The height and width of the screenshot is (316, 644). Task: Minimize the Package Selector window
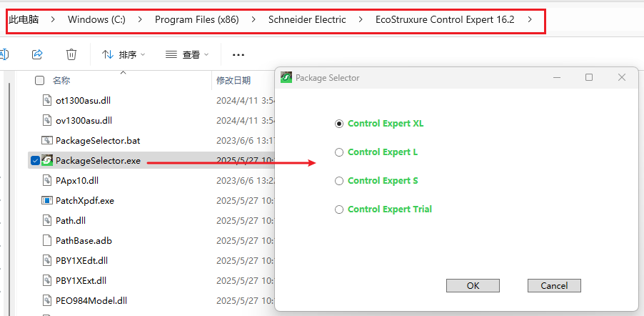tap(557, 77)
